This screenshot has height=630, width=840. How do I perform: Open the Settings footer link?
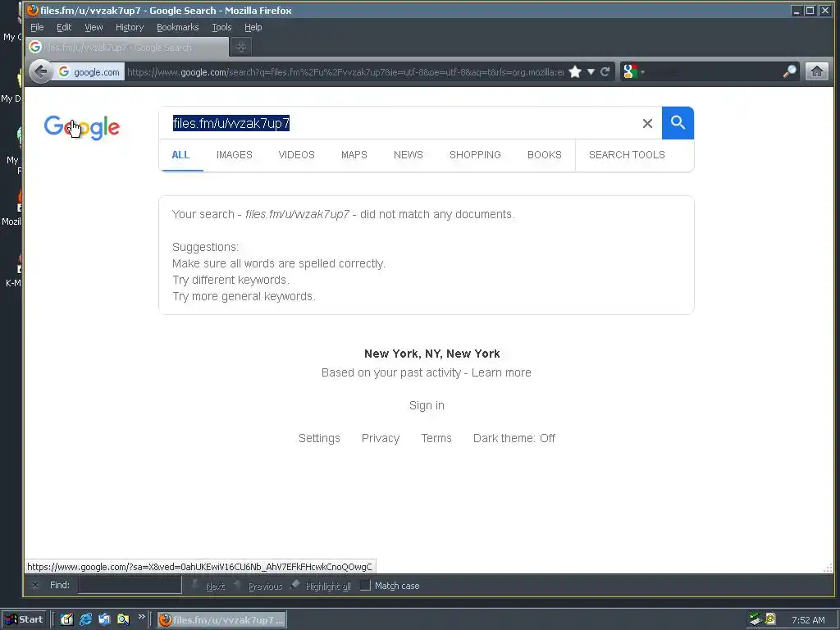(319, 438)
